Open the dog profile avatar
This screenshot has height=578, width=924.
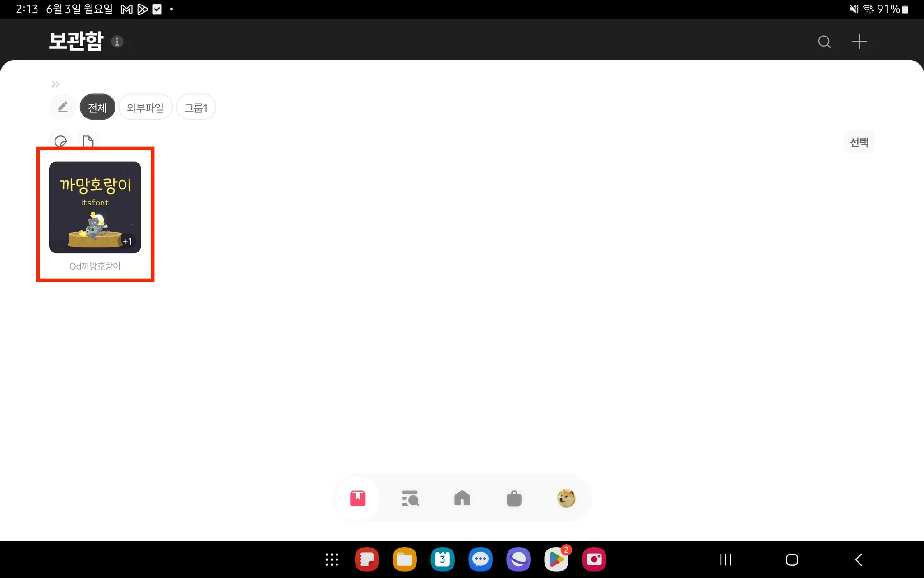[x=566, y=499]
